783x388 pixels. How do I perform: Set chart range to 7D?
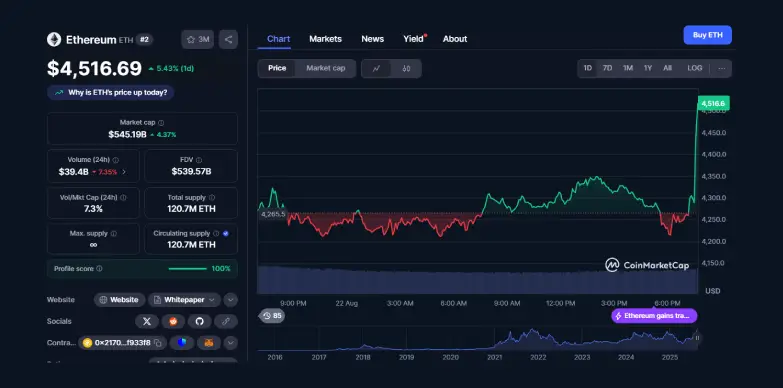(x=607, y=68)
